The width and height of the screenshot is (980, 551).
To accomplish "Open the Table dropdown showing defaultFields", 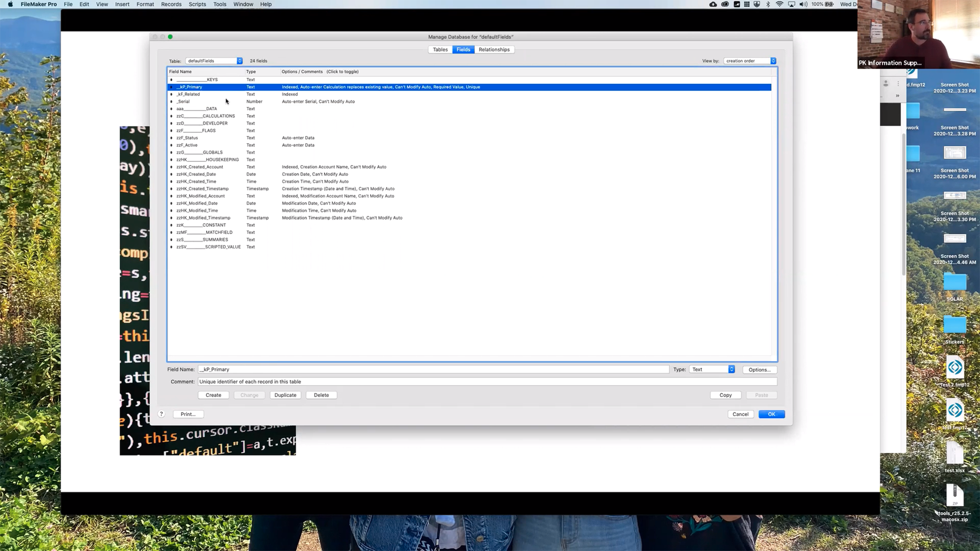I will coord(214,61).
